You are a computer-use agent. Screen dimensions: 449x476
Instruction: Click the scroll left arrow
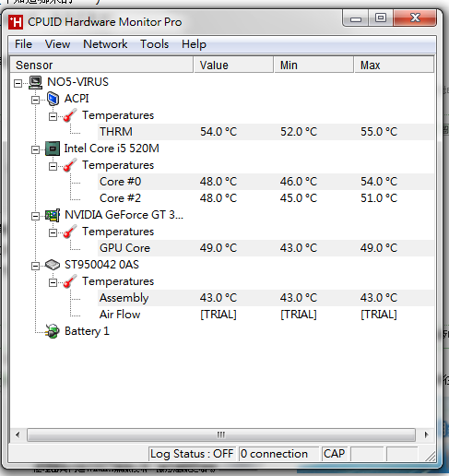[x=18, y=434]
